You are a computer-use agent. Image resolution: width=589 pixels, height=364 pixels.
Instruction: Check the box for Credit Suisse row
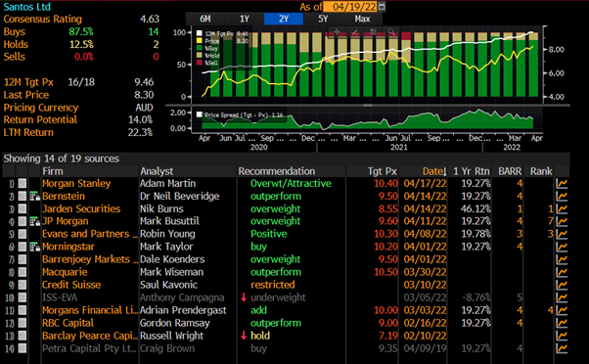(x=23, y=285)
